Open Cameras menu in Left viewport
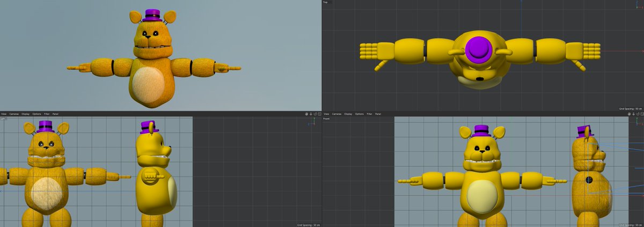This screenshot has height=227, width=644. tap(14, 114)
